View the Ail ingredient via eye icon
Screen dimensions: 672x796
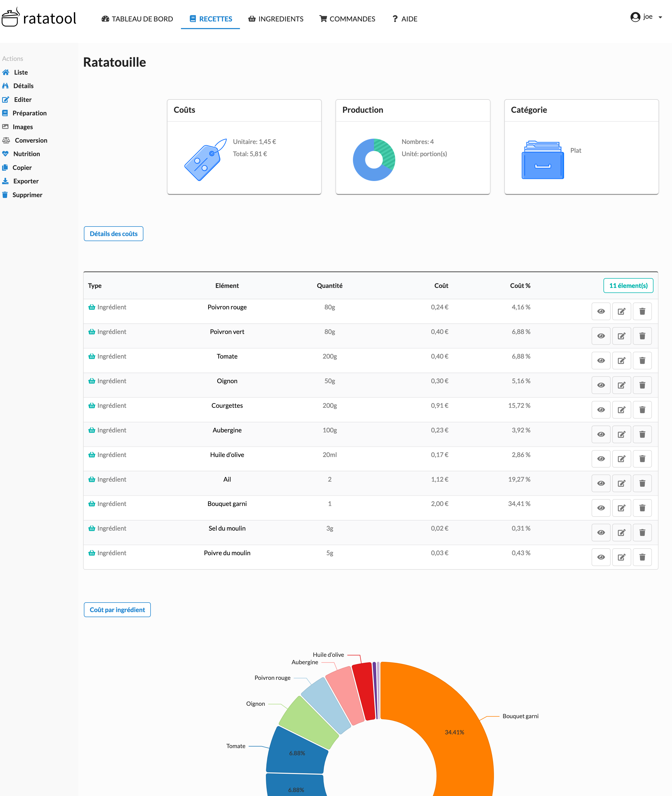click(601, 483)
